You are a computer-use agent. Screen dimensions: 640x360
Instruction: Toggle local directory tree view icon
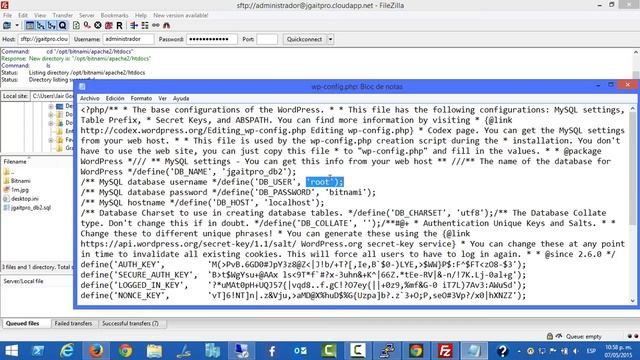(40, 25)
